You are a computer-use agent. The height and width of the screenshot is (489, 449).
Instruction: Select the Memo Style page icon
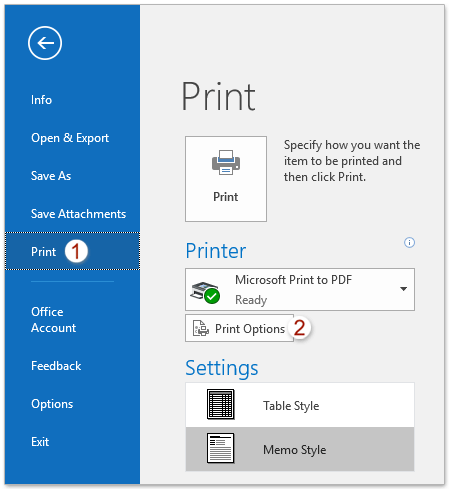pyautogui.click(x=220, y=448)
